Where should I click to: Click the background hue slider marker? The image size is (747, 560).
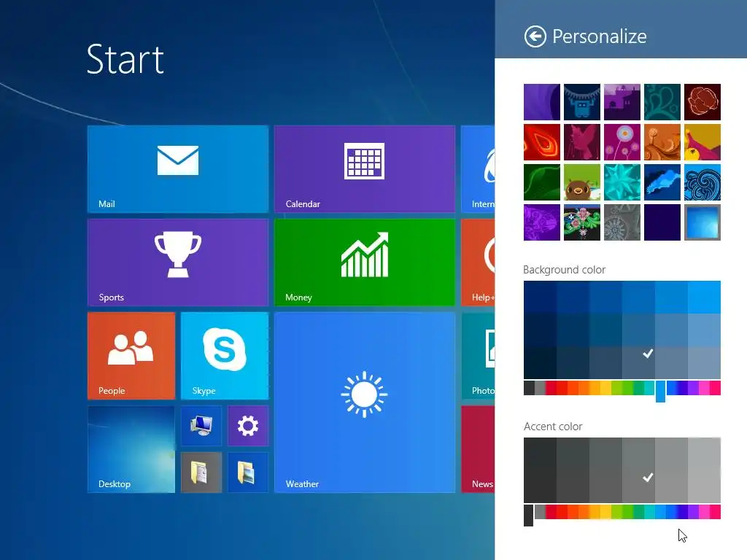(660, 392)
